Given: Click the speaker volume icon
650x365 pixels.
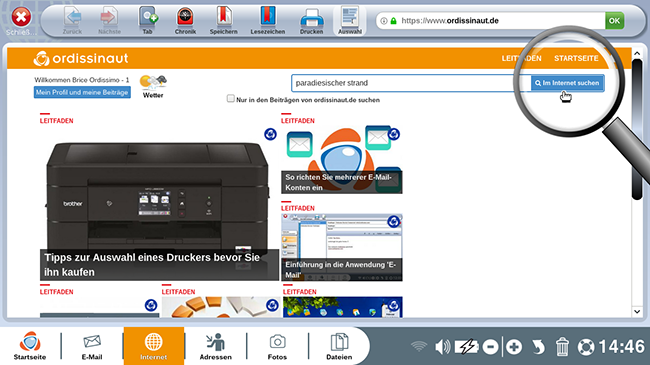Looking at the screenshot, I should [442, 347].
